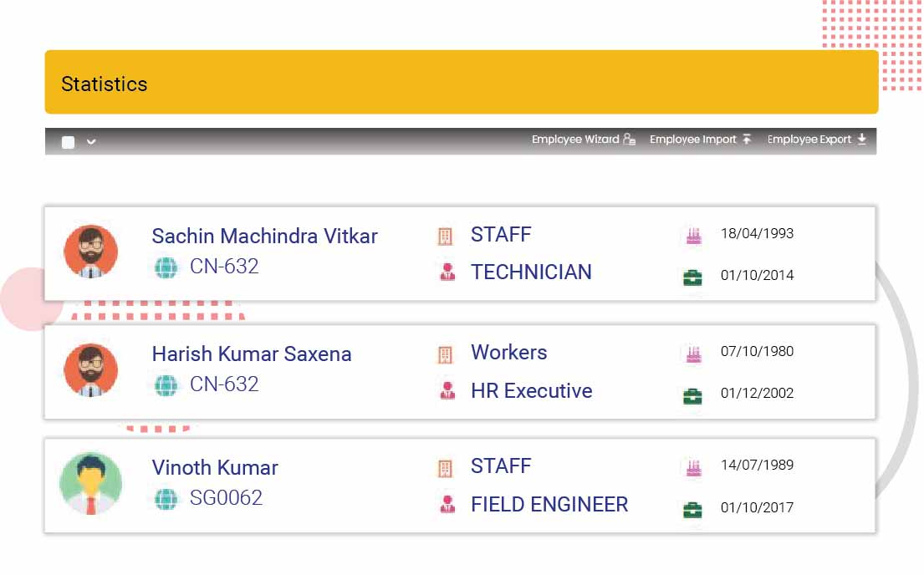Click Employee Wizard in the toolbar
The width and height of the screenshot is (924, 575).
(576, 140)
